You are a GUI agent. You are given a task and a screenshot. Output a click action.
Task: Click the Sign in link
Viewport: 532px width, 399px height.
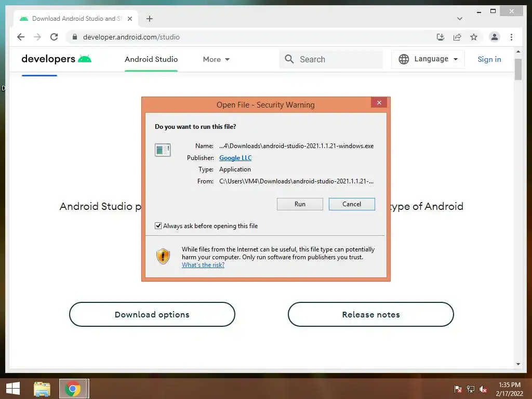489,59
